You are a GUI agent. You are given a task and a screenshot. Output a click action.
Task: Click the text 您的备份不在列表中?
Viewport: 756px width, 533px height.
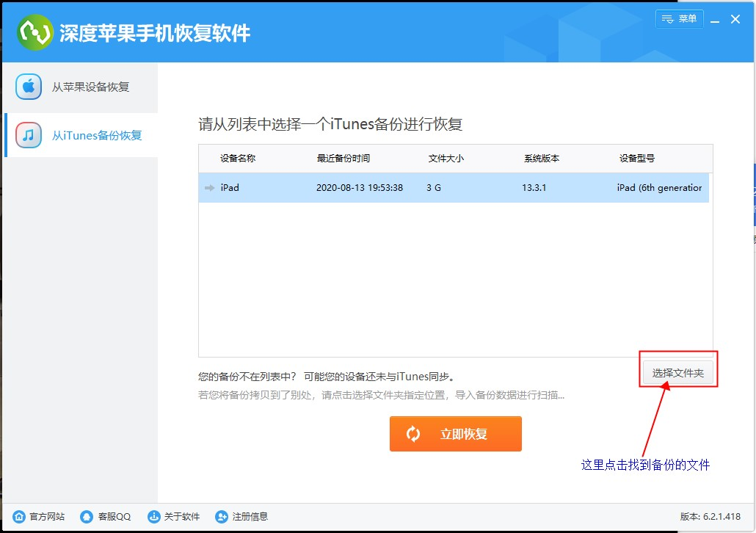[247, 377]
